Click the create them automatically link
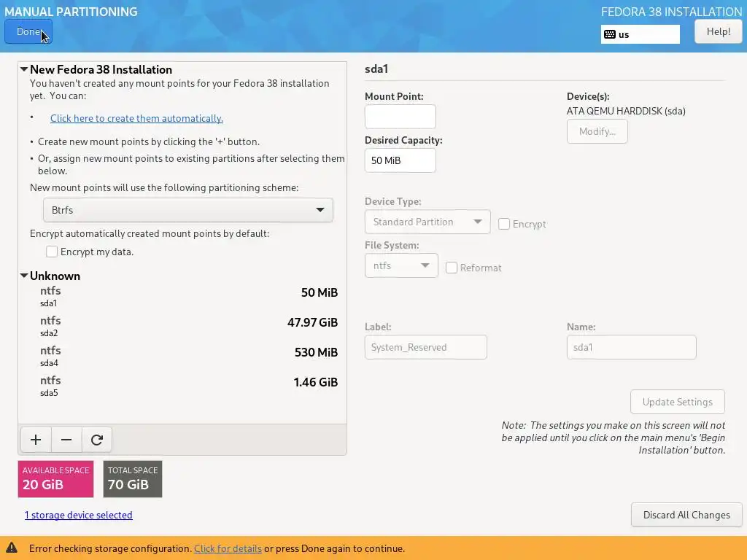Viewport: 747px width, 560px height. click(136, 118)
